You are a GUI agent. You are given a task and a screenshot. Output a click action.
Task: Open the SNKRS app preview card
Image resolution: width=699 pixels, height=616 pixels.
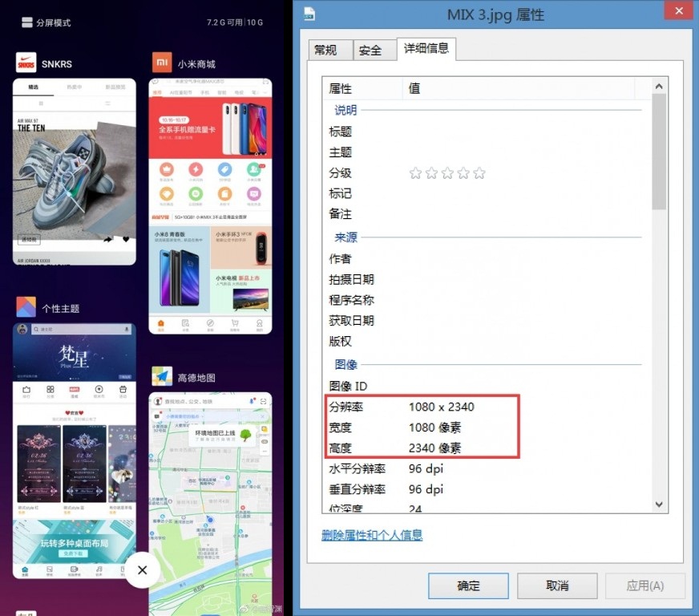(74, 172)
